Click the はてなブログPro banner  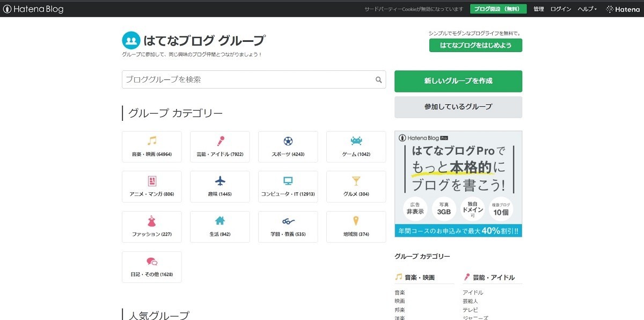458,183
